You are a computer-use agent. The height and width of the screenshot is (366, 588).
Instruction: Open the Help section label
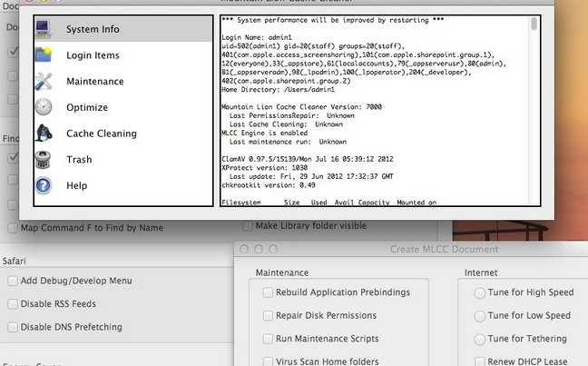76,185
